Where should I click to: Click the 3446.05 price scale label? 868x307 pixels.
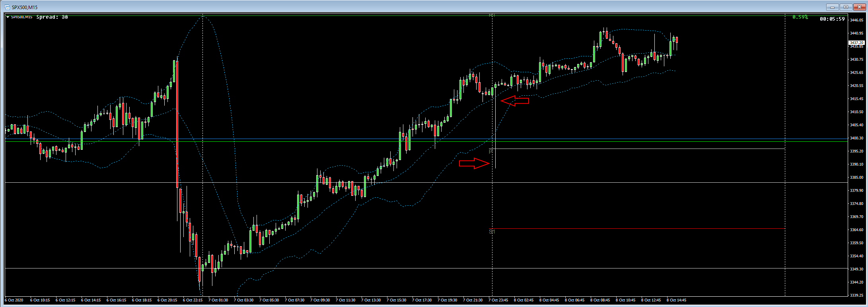856,20
